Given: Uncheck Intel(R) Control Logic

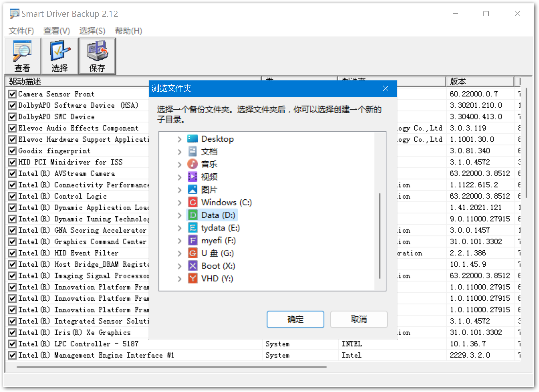Looking at the screenshot, I should click(x=12, y=196).
